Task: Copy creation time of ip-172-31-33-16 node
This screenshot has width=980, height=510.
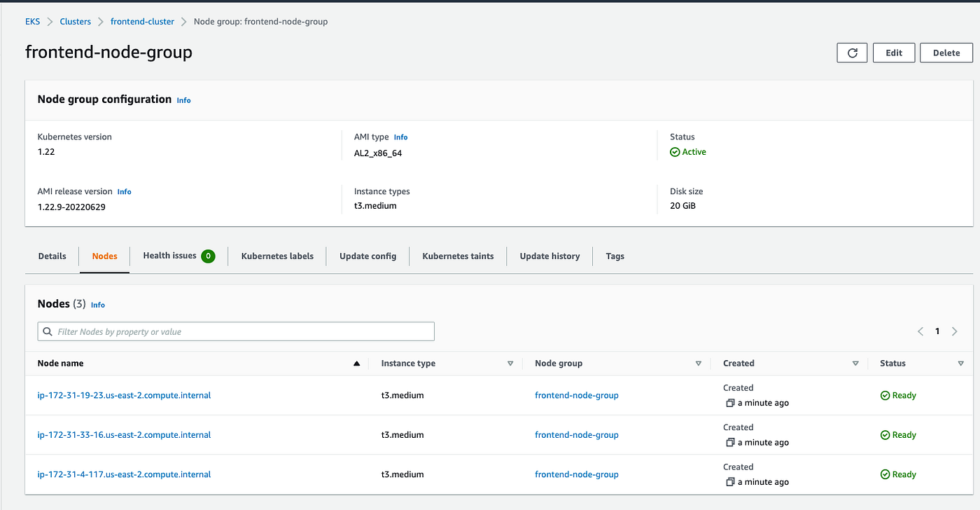Action: 730,443
